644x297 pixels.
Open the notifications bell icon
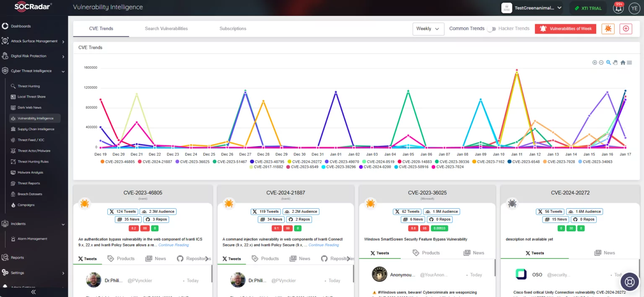(618, 8)
